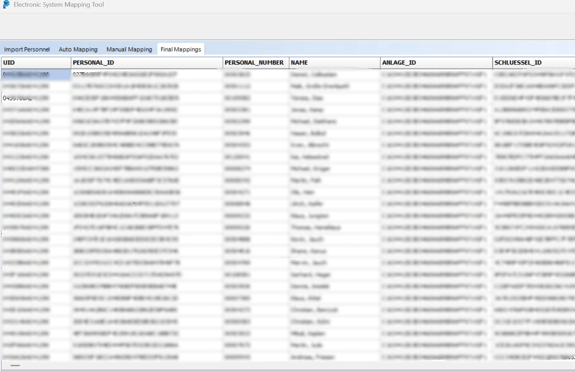
Task: Sort by the NAME column header
Action: coord(334,63)
